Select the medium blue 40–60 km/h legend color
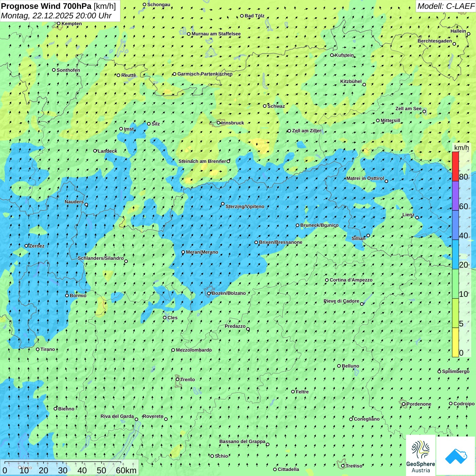This screenshot has width=476, height=476. tap(455, 225)
